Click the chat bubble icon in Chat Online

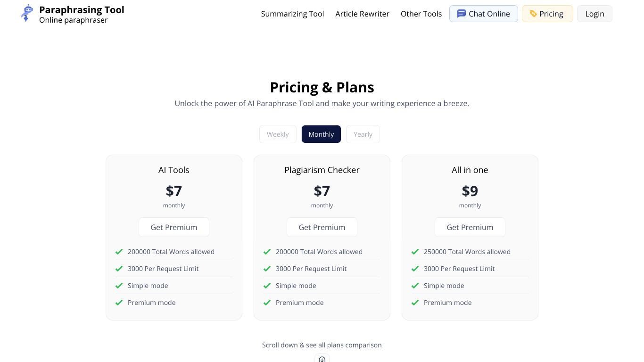point(461,14)
